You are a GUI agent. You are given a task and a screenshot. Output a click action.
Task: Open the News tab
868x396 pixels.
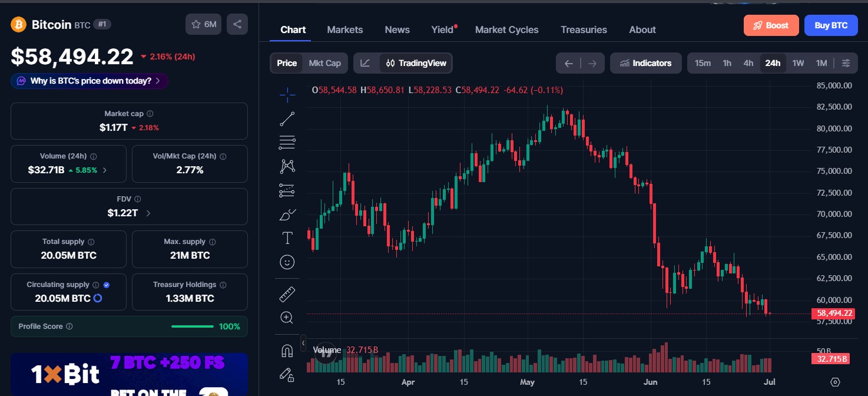(397, 29)
